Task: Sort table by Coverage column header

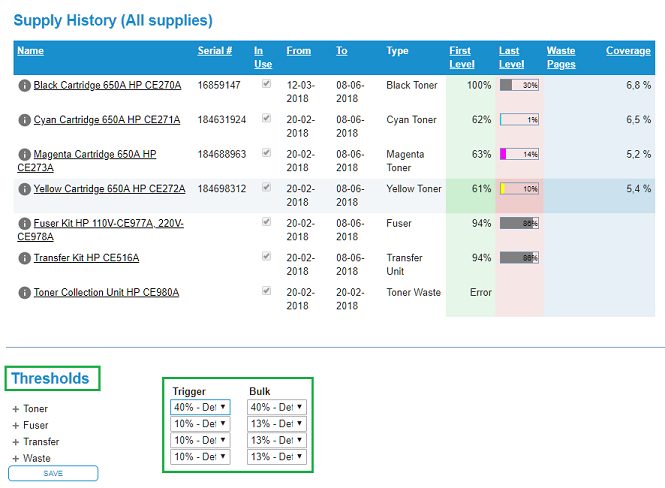Action: pyautogui.click(x=628, y=51)
